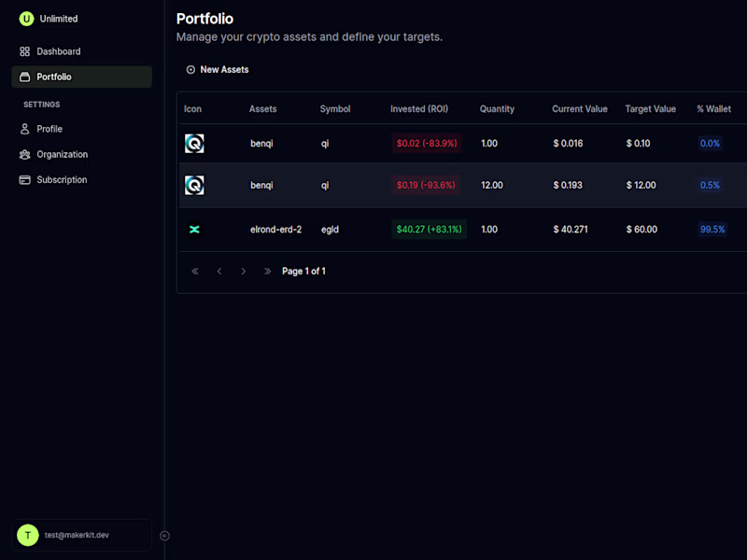Click the Profile user icon

pos(25,129)
